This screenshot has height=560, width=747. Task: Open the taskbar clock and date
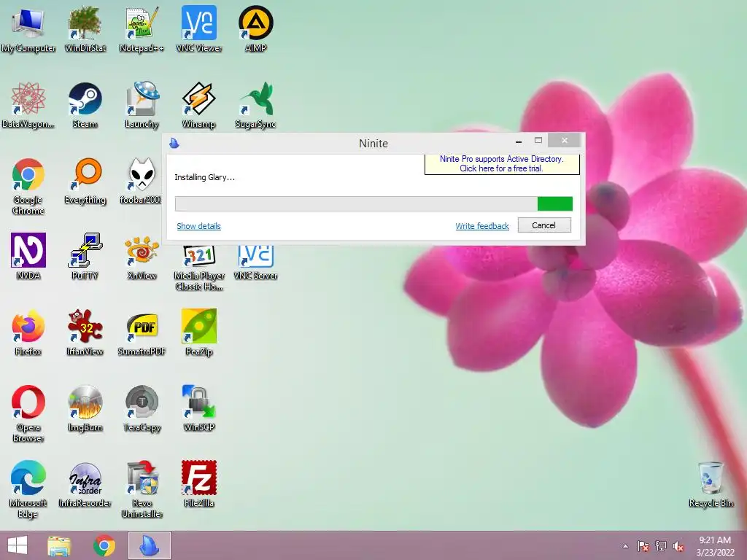(x=715, y=546)
